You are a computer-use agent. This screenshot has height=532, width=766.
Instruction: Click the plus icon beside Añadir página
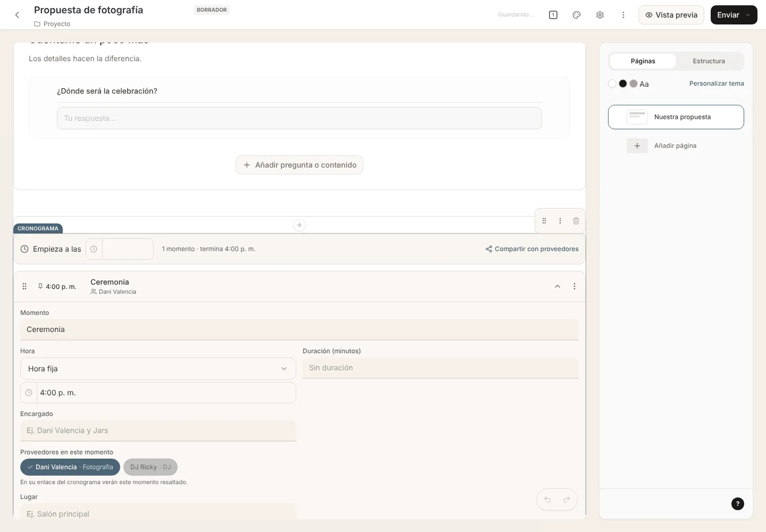[x=637, y=146]
